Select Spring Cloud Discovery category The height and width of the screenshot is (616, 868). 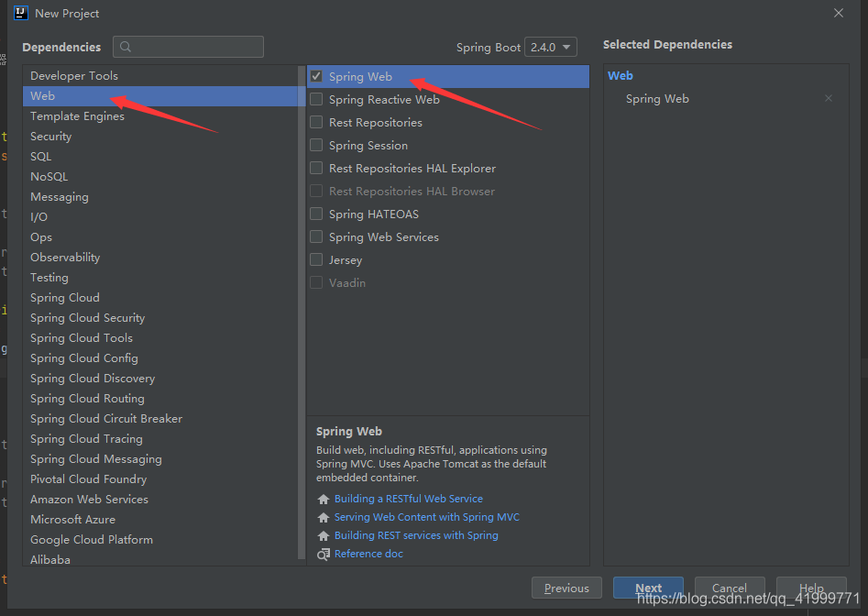click(160, 379)
